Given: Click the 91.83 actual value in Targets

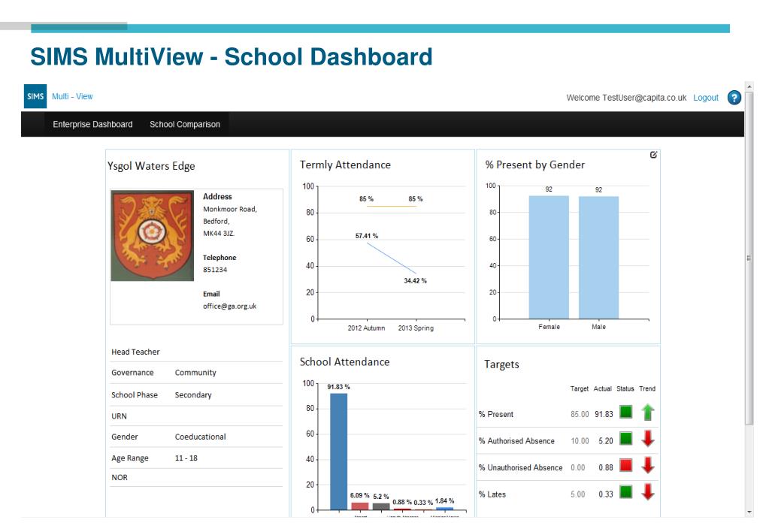Looking at the screenshot, I should pyautogui.click(x=604, y=414).
